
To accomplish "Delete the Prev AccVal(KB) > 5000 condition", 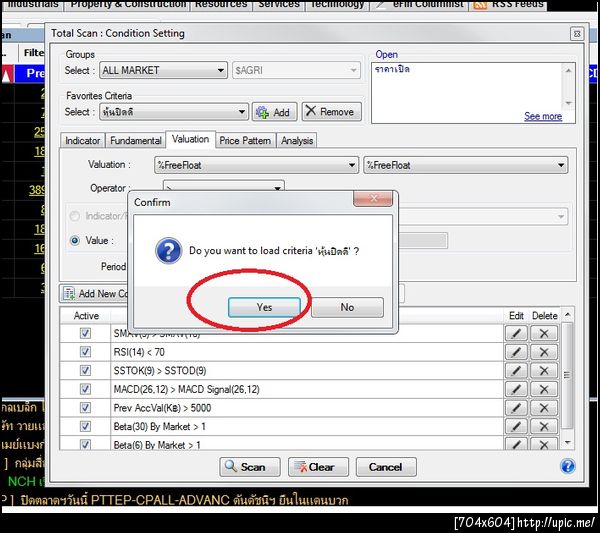I will (x=544, y=408).
